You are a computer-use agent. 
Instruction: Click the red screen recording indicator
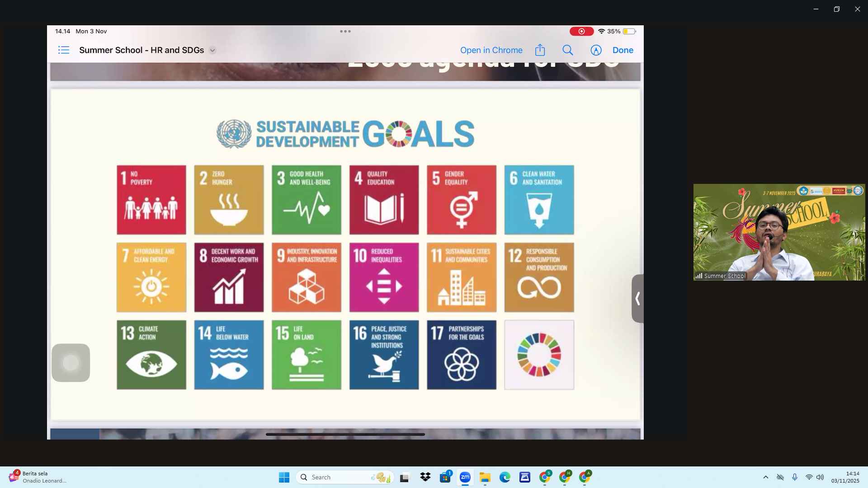tap(581, 31)
